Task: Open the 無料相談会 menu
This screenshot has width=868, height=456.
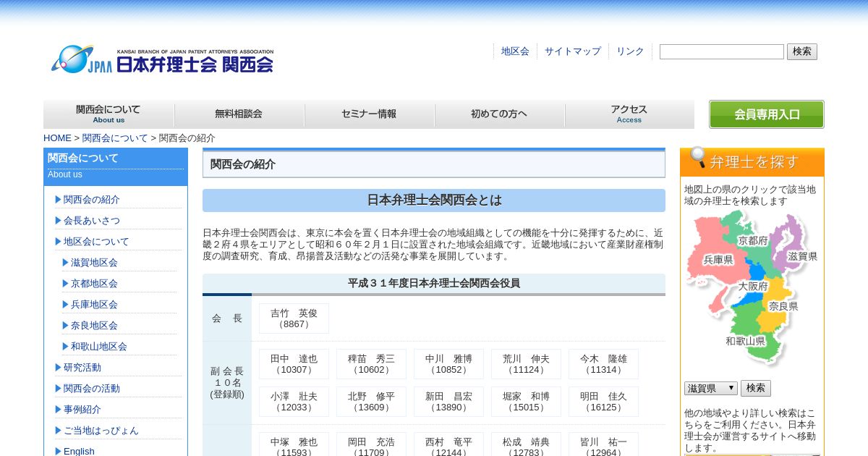Action: coord(239,114)
